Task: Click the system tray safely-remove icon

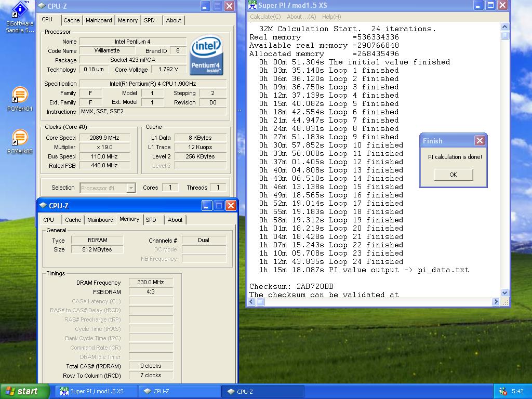Action: click(x=502, y=392)
